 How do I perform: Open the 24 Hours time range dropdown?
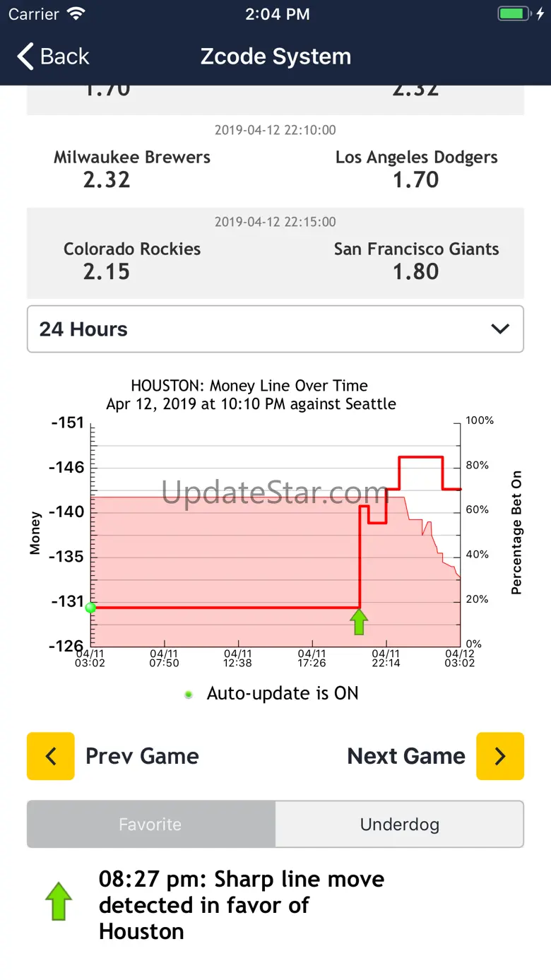coord(275,329)
